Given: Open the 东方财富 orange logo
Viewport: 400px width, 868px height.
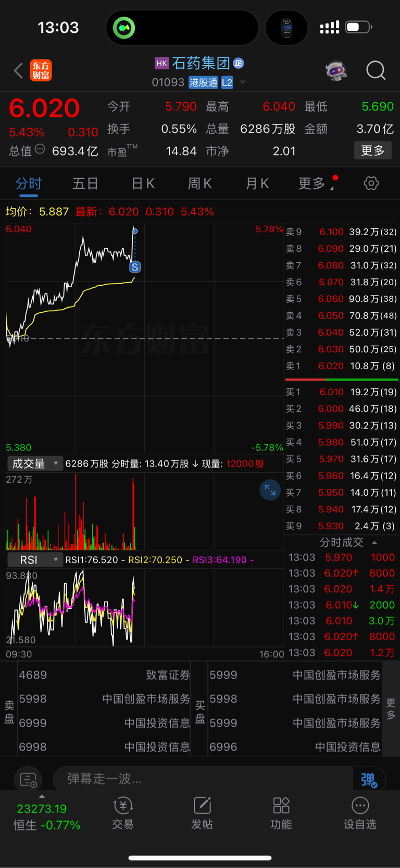Looking at the screenshot, I should (x=41, y=70).
